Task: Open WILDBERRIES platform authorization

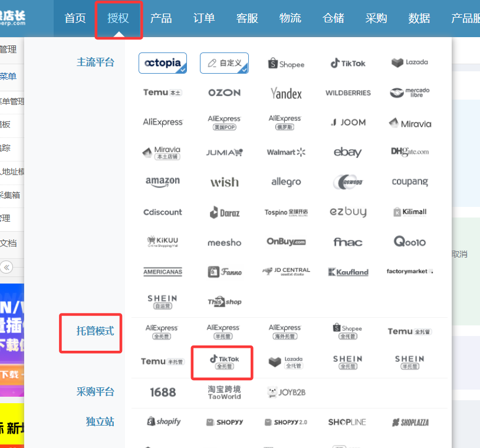Action: click(348, 93)
